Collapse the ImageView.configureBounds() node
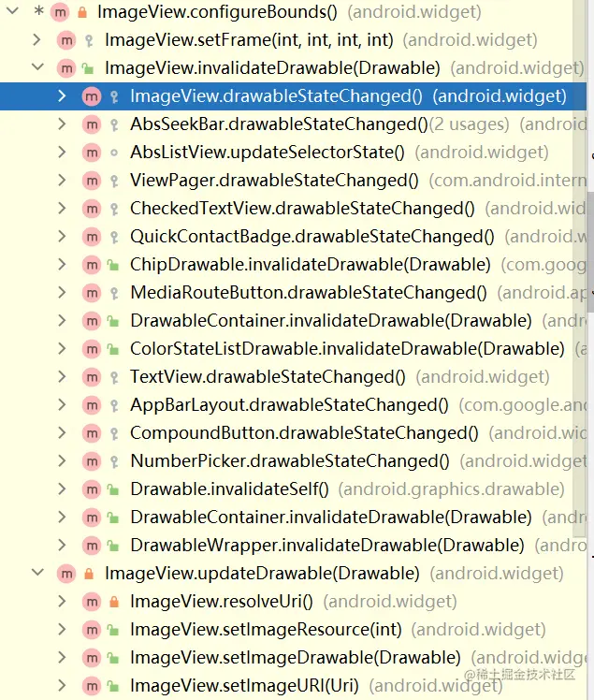Image resolution: width=594 pixels, height=700 pixels. click(x=12, y=10)
